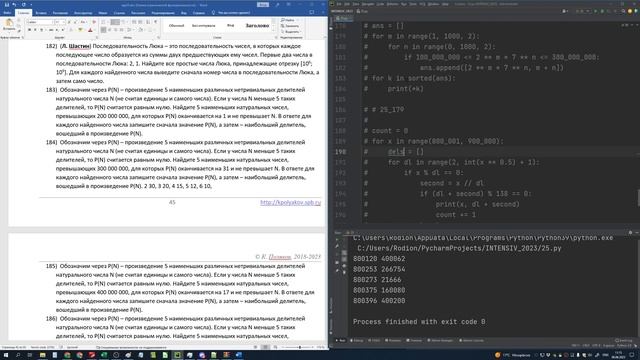Click the Debug bug icon in PyCharm toolbar

coord(602,11)
